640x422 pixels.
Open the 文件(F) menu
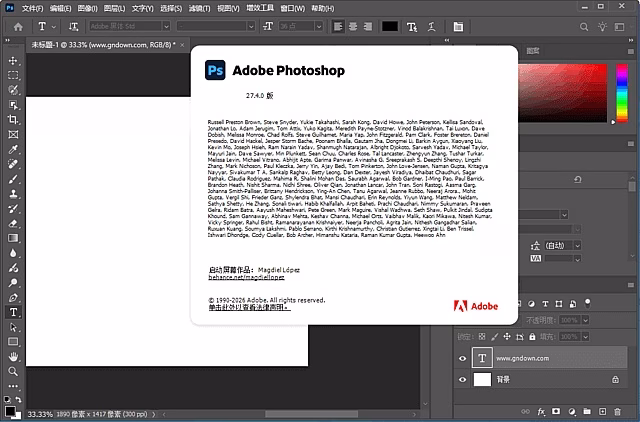point(33,8)
